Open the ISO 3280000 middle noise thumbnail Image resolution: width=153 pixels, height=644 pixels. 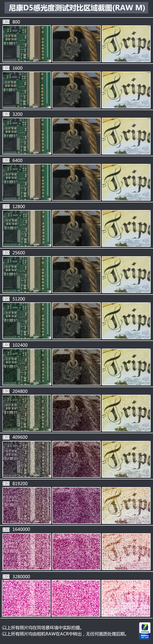pyautogui.click(x=76, y=598)
